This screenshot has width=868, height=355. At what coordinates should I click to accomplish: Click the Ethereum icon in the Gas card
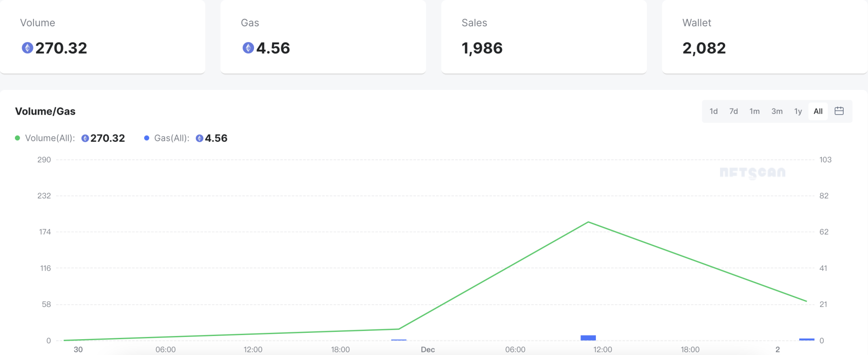(248, 48)
